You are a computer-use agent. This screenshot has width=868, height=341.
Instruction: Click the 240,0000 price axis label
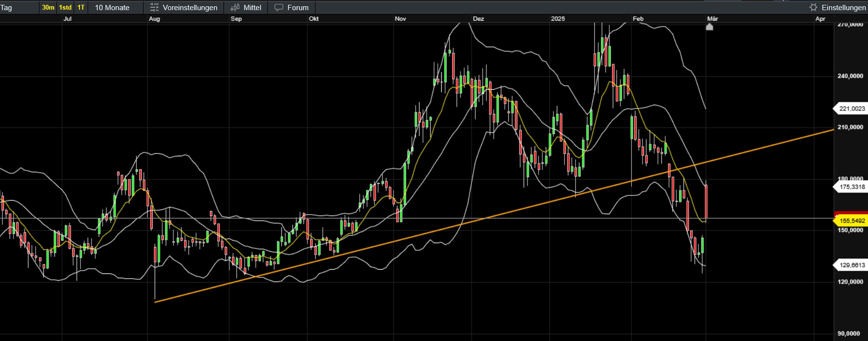click(x=850, y=76)
